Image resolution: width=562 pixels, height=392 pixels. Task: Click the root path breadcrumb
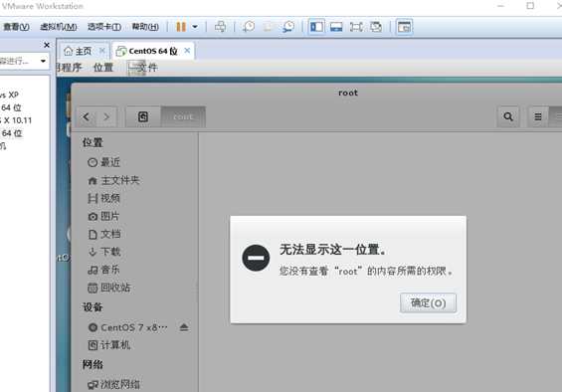pyautogui.click(x=183, y=117)
